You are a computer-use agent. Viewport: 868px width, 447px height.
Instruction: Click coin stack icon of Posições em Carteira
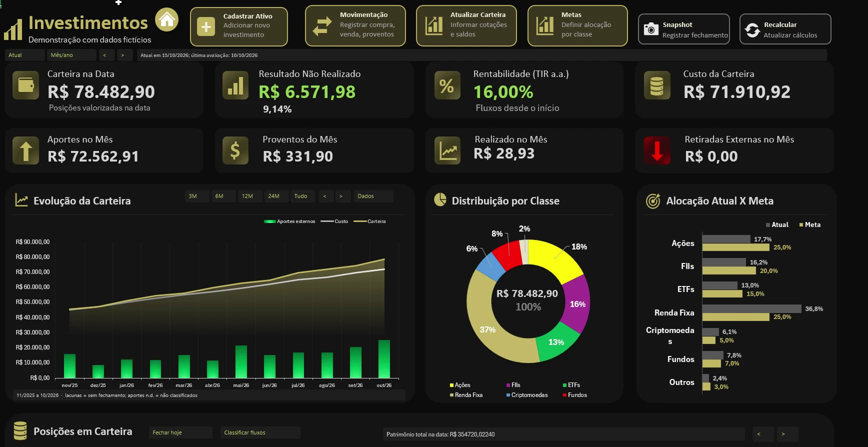(x=20, y=430)
